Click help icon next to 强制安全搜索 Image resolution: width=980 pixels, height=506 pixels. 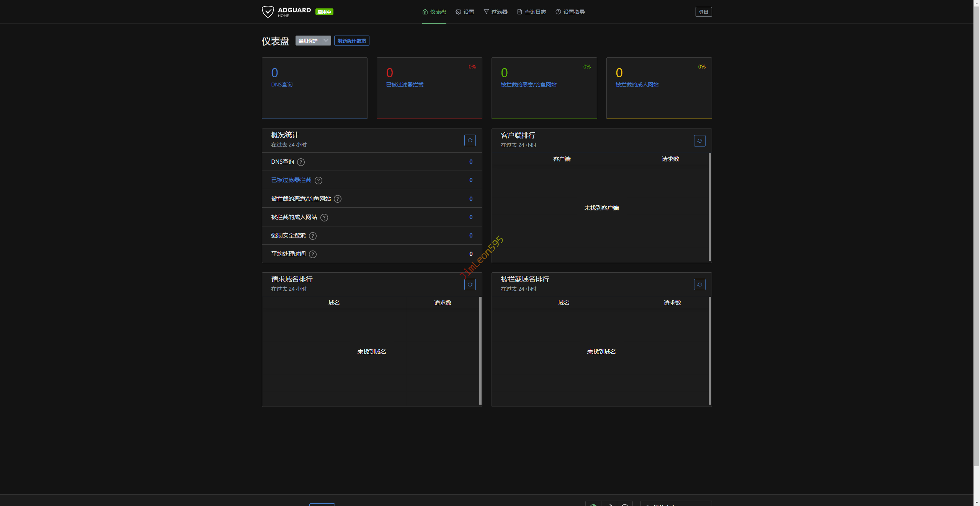[313, 236]
